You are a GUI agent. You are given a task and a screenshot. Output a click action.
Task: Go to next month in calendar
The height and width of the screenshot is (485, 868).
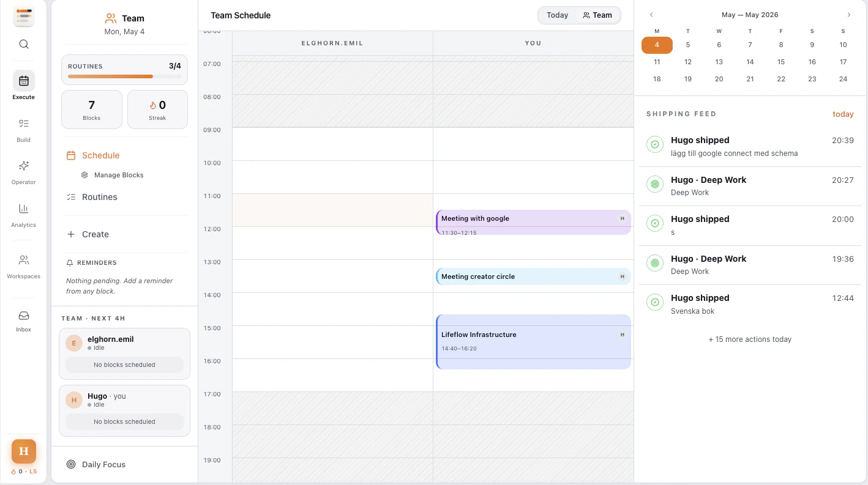click(x=848, y=15)
